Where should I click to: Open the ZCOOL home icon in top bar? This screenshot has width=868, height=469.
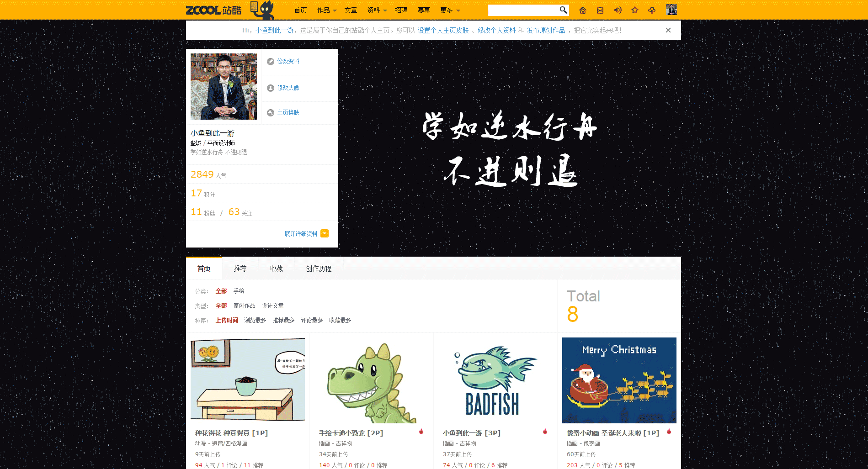click(582, 10)
